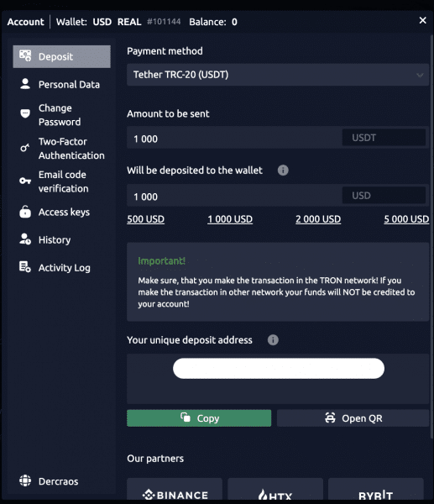Click the globe language icon

(25, 480)
